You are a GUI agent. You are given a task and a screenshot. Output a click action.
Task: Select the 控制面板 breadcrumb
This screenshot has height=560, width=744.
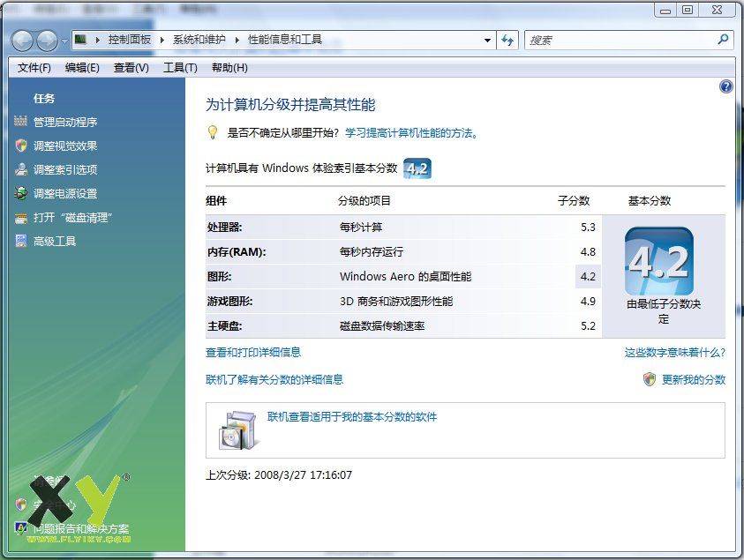(x=129, y=40)
